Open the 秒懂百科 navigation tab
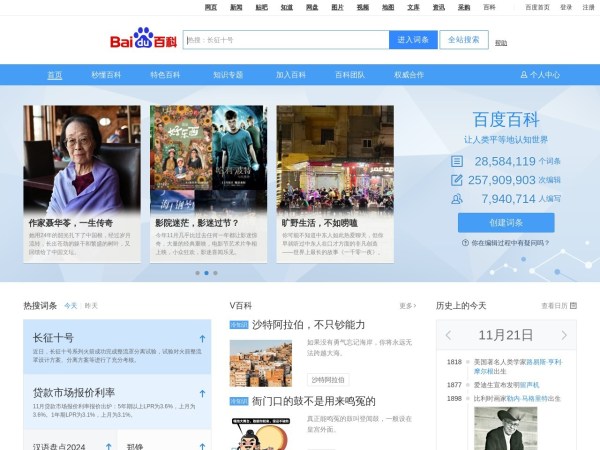The width and height of the screenshot is (600, 450). pyautogui.click(x=106, y=75)
